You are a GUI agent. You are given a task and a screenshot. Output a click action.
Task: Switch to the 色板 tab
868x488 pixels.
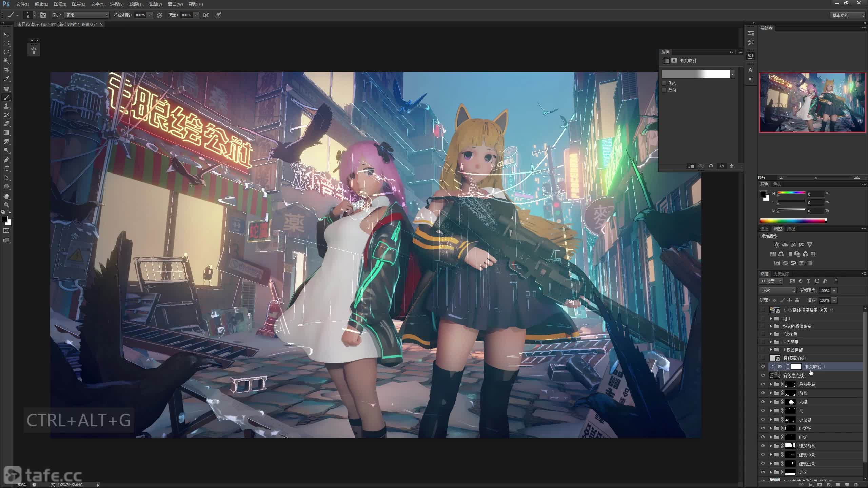(x=777, y=184)
